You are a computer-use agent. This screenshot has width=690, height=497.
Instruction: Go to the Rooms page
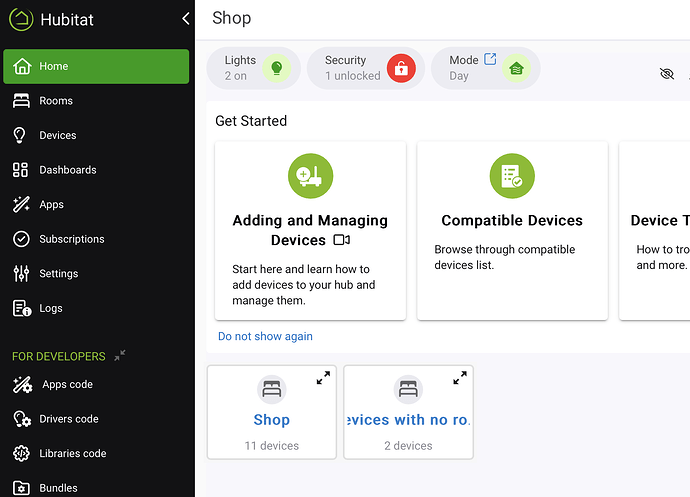96,101
